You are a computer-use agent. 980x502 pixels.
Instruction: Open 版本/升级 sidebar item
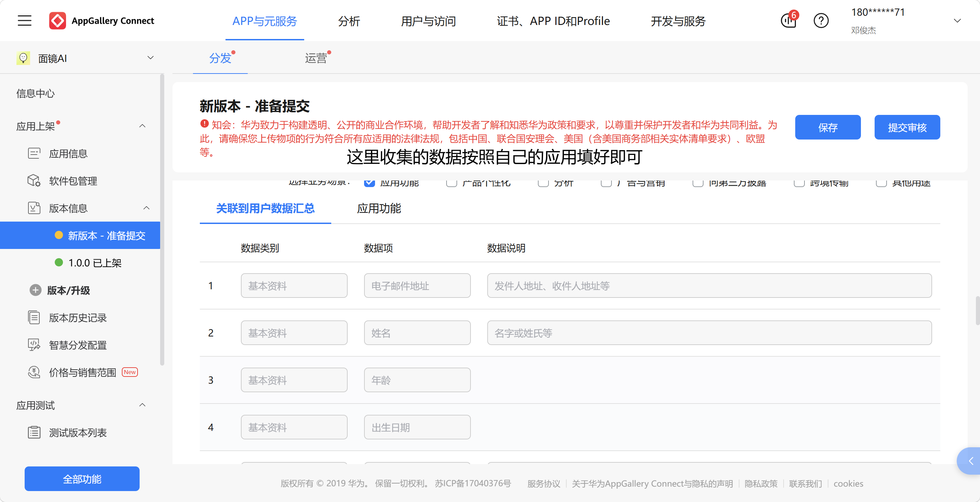(68, 290)
